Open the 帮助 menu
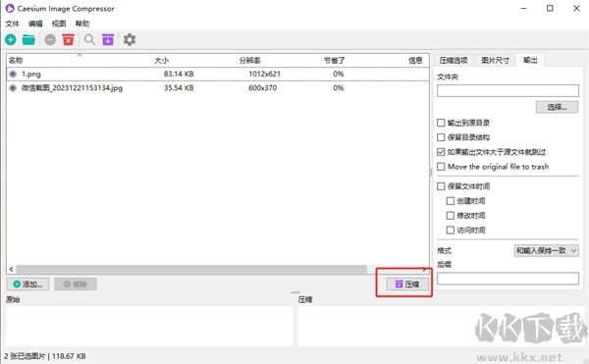Viewport: 589px width, 364px height. pyautogui.click(x=82, y=24)
